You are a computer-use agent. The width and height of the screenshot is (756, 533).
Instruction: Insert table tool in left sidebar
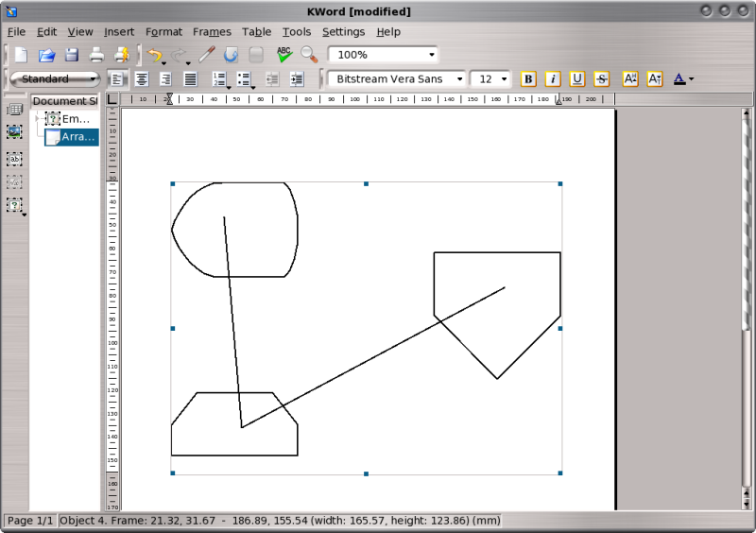15,110
